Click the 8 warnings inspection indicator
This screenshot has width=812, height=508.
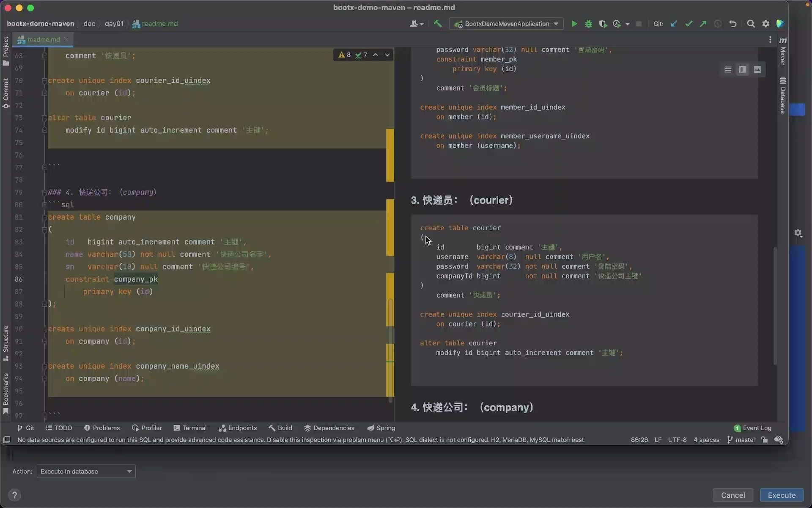pyautogui.click(x=345, y=55)
